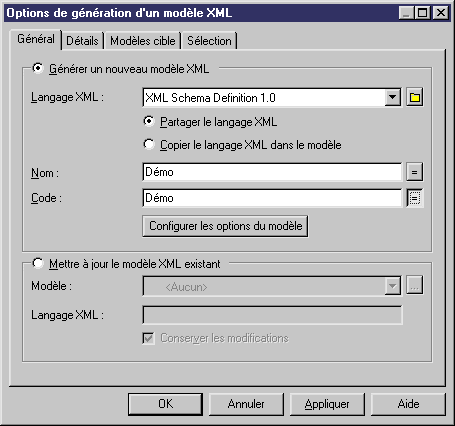Toggle Conserver les modifications checkbox
The height and width of the screenshot is (426, 455).
(x=149, y=338)
